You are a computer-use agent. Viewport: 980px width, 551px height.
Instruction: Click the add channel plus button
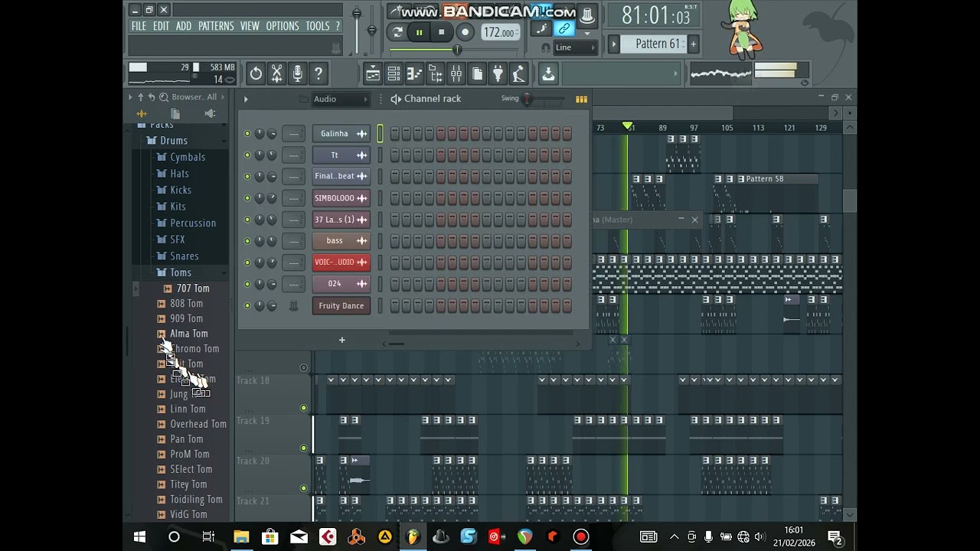click(342, 340)
